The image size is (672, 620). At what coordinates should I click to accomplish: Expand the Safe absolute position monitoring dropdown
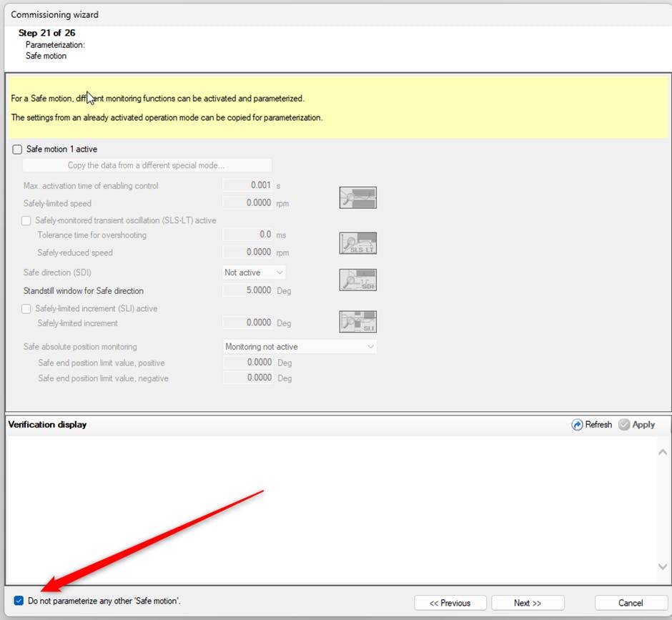point(300,347)
